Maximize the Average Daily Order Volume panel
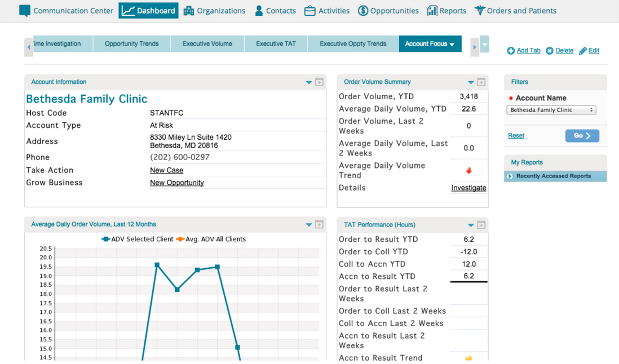 [x=320, y=225]
